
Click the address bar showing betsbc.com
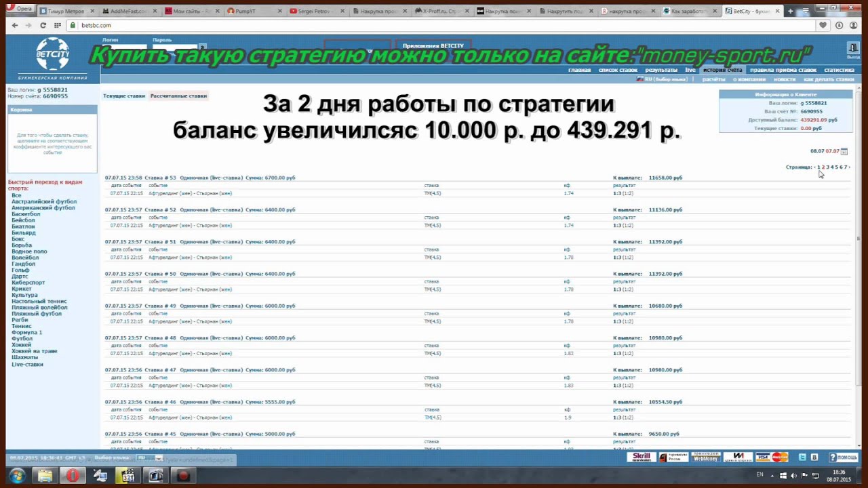441,25
